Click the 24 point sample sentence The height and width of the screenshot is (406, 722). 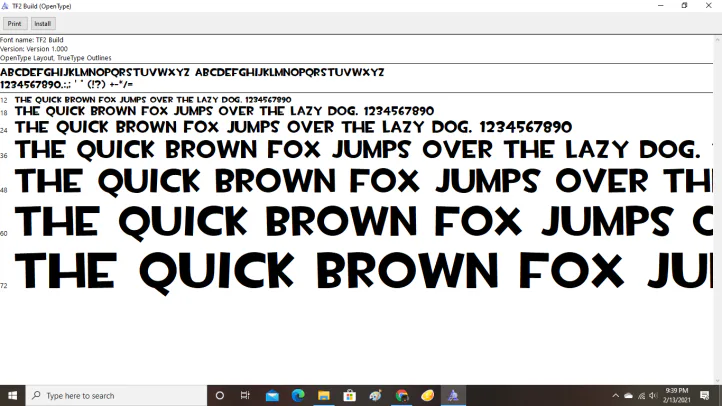(293, 127)
